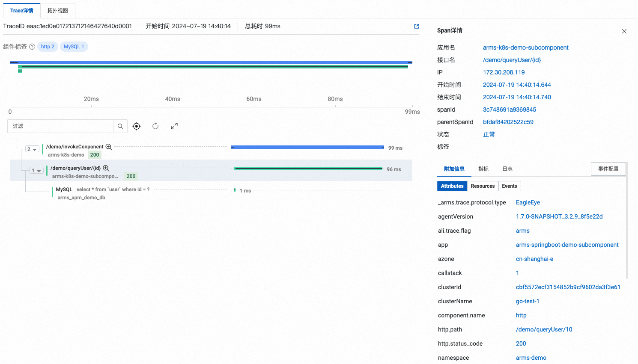
Task: Click the refresh reset icon in toolbar
Action: coord(155,126)
